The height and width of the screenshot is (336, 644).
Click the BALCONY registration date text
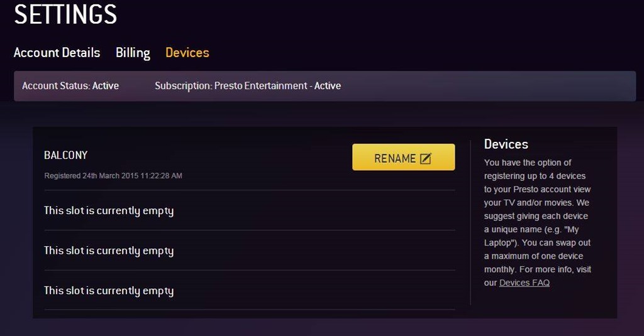pos(113,176)
